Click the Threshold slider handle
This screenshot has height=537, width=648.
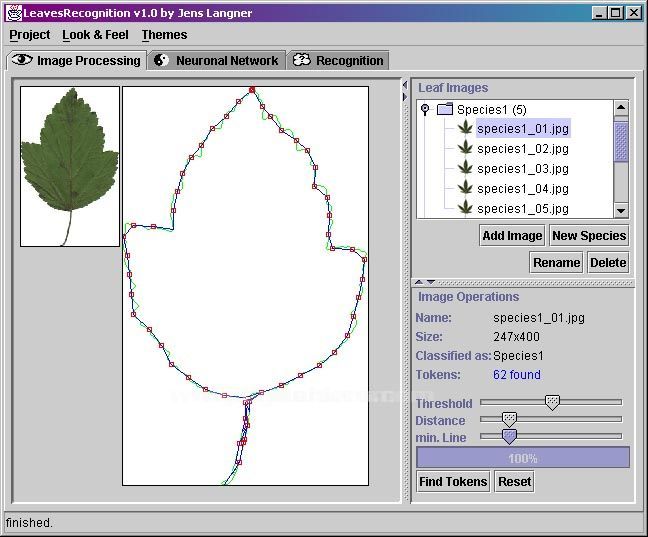click(x=551, y=402)
